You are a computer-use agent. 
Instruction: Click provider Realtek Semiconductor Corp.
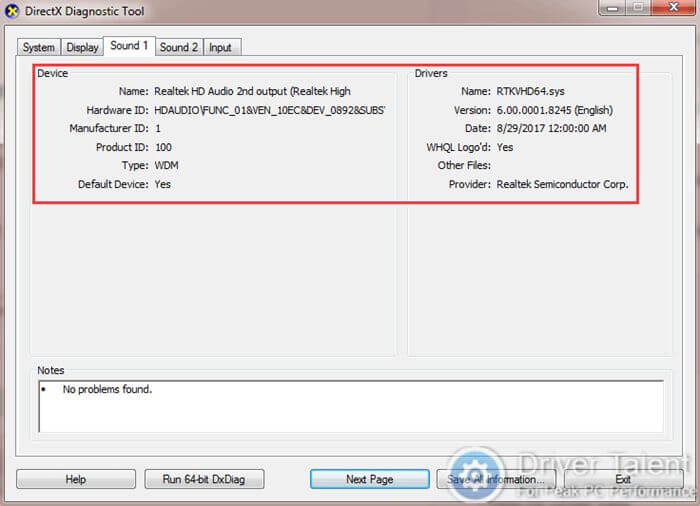[x=562, y=184]
